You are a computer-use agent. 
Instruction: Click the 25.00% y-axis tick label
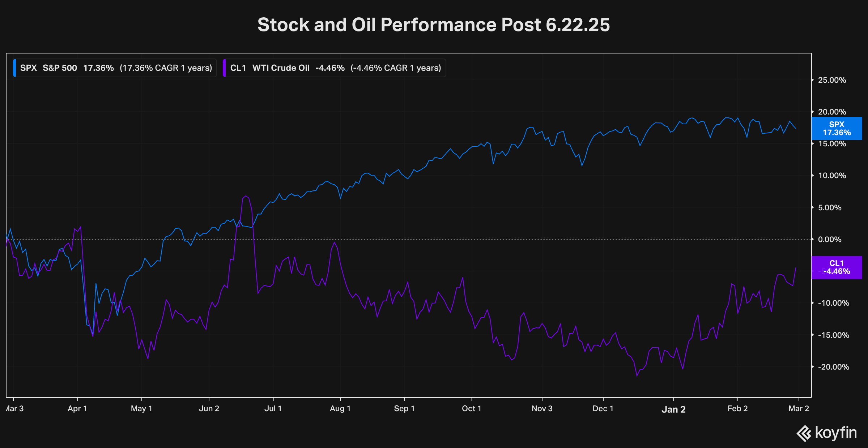click(832, 80)
